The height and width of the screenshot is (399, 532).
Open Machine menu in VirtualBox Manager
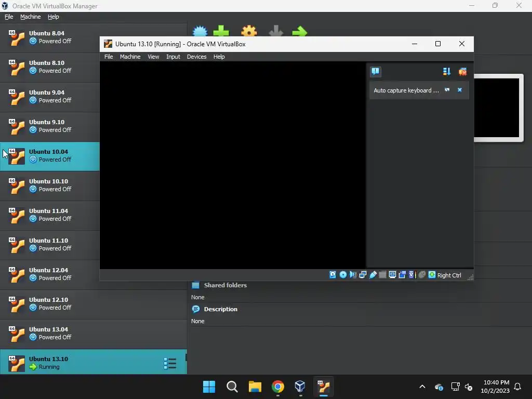30,17
